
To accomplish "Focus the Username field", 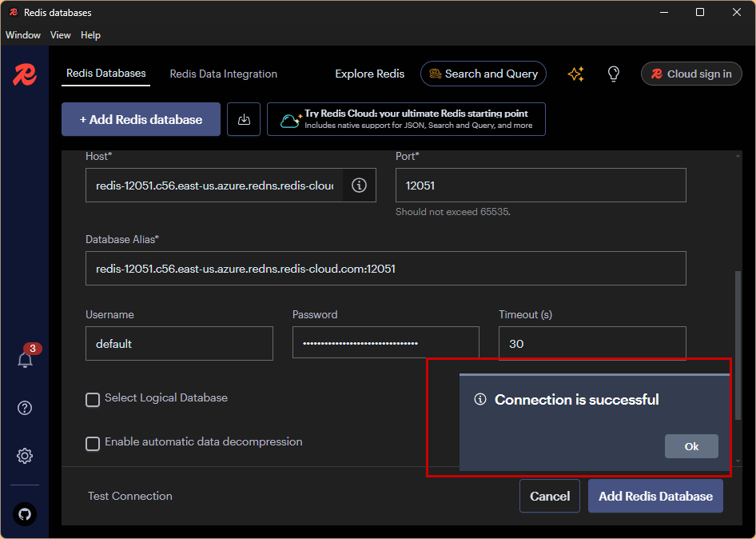I will (x=179, y=344).
